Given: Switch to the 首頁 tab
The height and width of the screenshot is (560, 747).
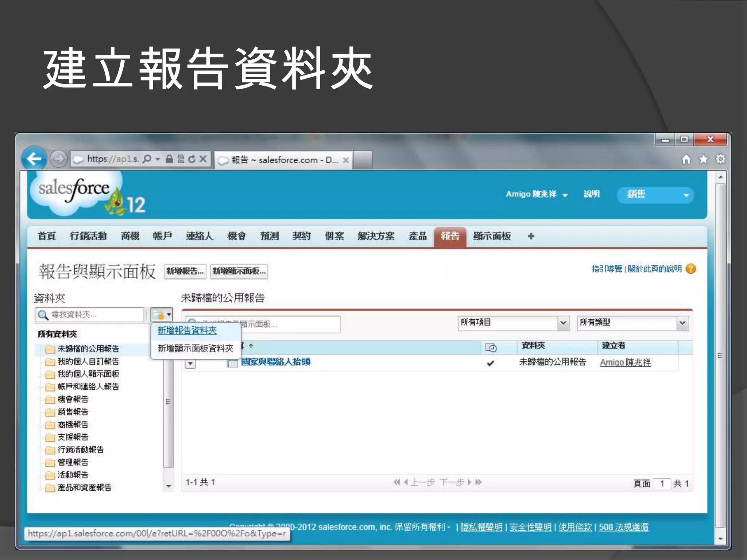Looking at the screenshot, I should point(47,236).
